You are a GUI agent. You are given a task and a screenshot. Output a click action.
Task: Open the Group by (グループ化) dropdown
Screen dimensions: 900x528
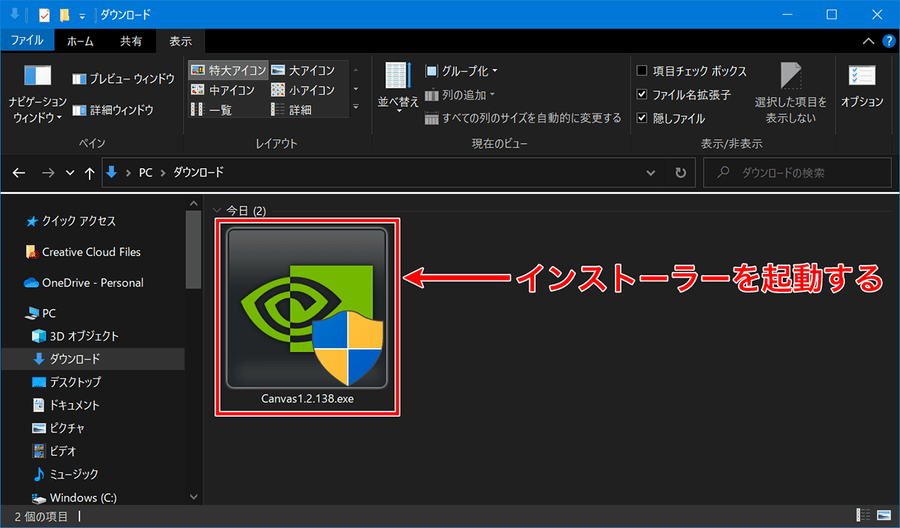click(461, 71)
